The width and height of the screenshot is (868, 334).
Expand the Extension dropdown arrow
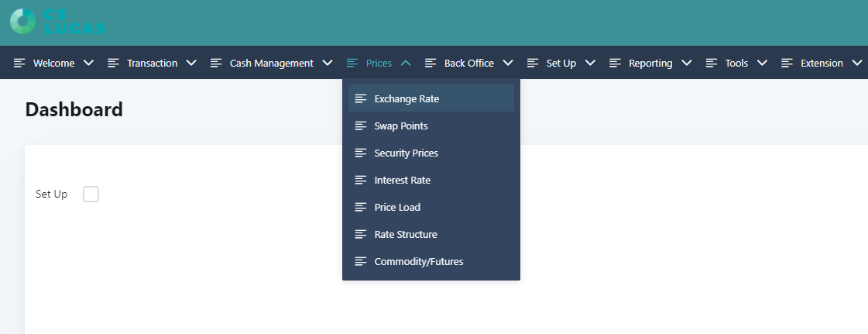(x=857, y=63)
